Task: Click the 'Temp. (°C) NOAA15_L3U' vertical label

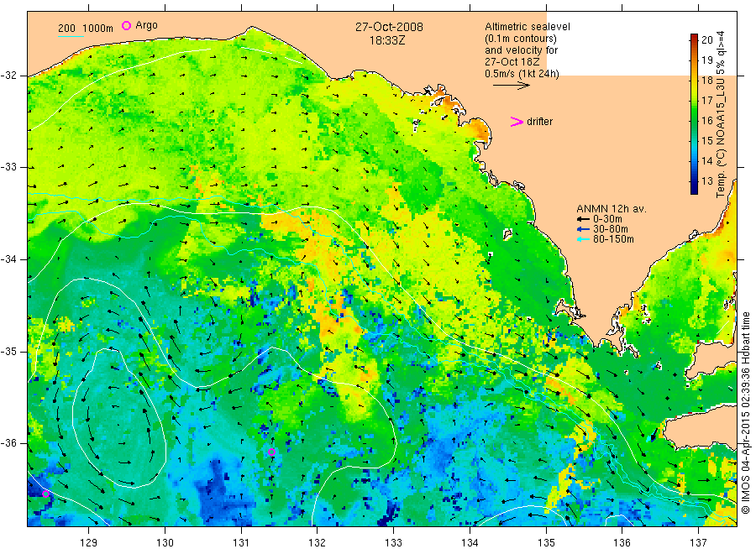Action: (721, 139)
